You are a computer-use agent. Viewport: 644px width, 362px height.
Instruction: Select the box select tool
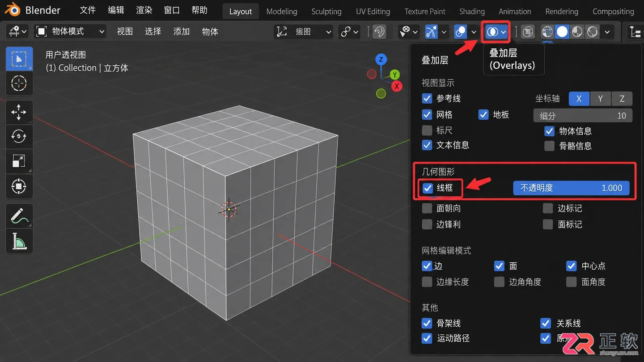[x=19, y=59]
